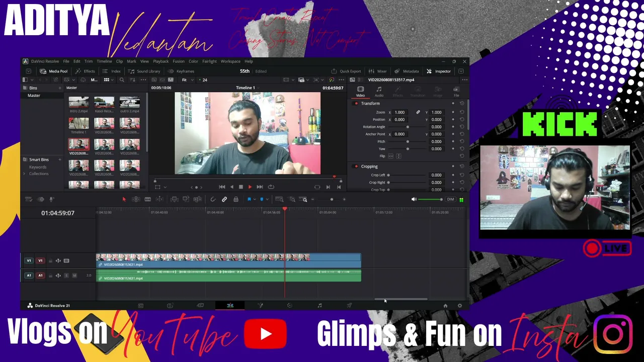Search the media pool with magnifier icon
This screenshot has height=362, width=644.
(x=122, y=80)
